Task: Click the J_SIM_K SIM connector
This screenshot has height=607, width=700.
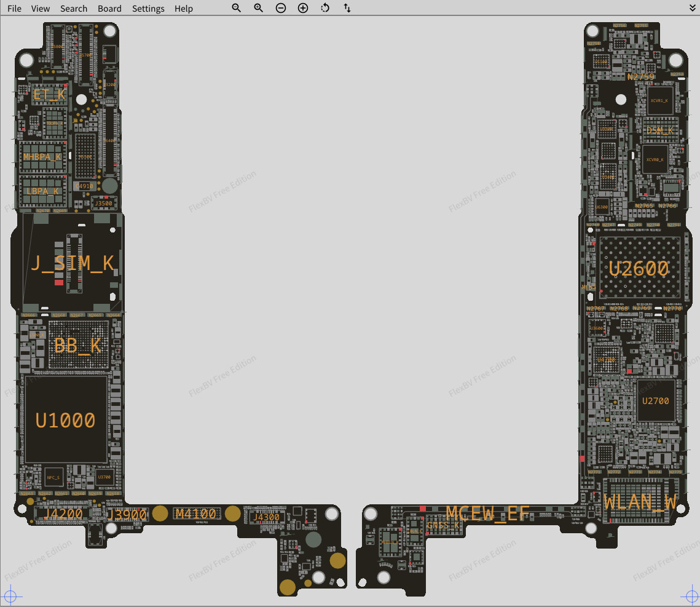Action: 73,263
